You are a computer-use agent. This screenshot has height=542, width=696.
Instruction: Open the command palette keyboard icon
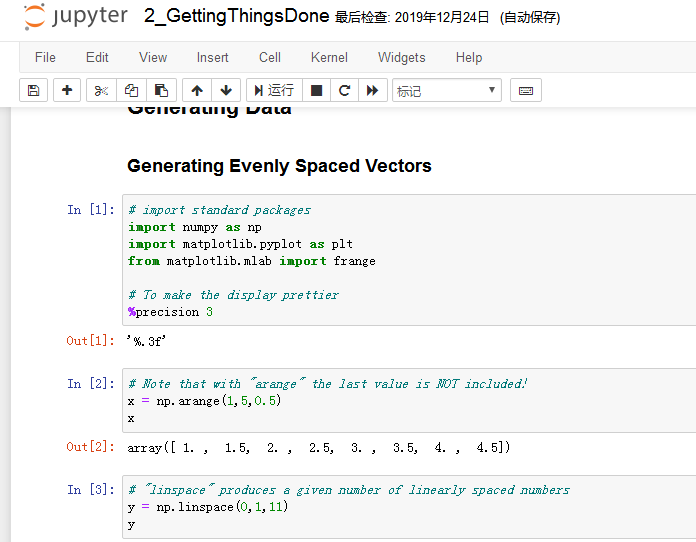(x=525, y=90)
